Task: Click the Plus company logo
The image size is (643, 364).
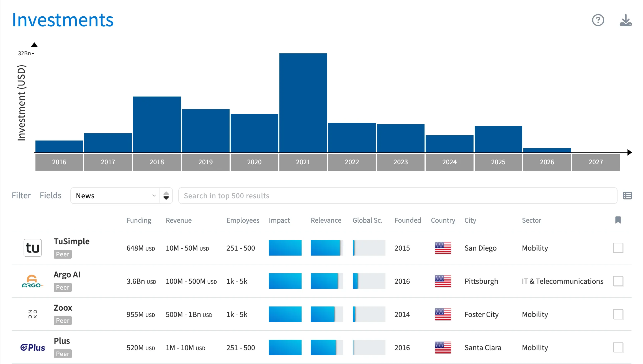Action: [33, 347]
